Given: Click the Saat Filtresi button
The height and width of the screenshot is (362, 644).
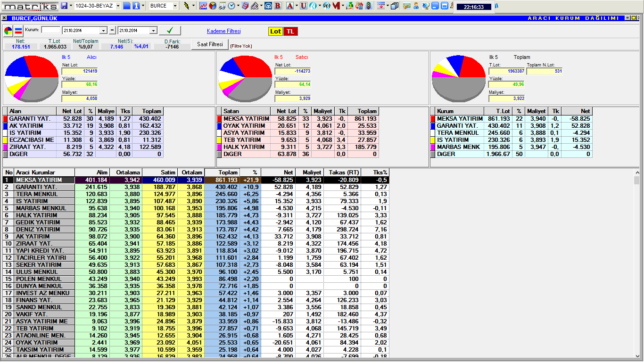Looking at the screenshot, I should pyautogui.click(x=210, y=44).
